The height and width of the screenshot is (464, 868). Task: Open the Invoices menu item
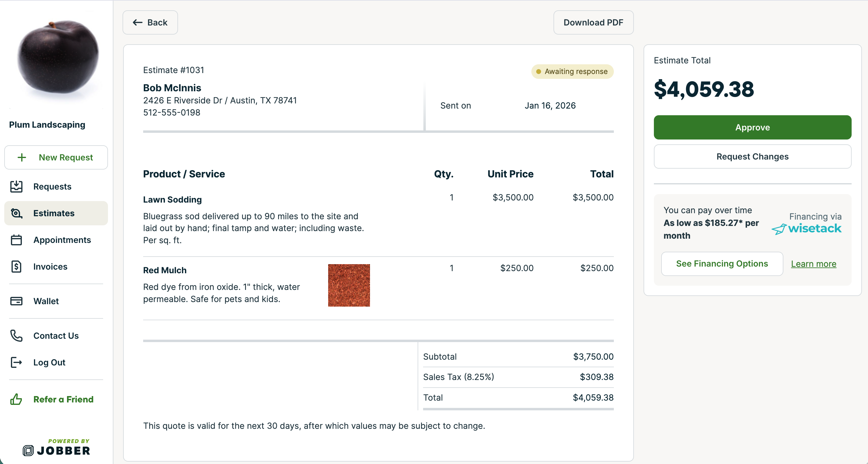pyautogui.click(x=50, y=267)
